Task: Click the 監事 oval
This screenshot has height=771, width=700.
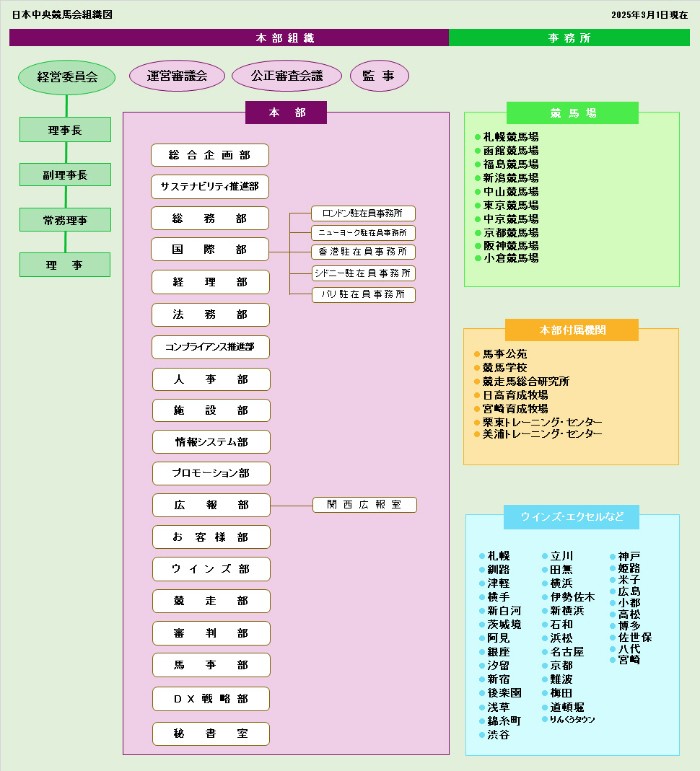Action: tap(380, 76)
